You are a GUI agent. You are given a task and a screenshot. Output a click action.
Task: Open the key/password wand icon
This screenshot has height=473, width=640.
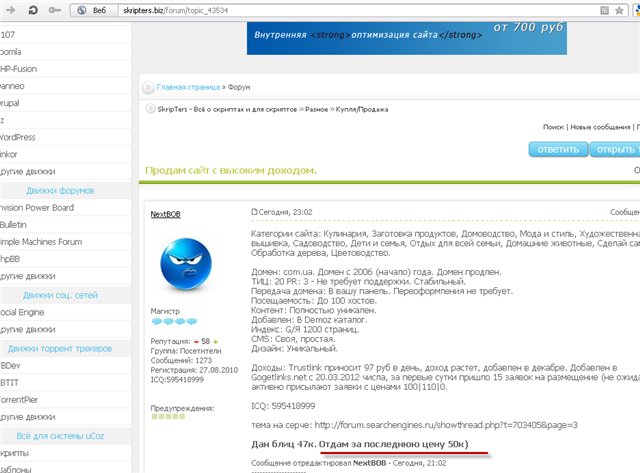pos(55,10)
